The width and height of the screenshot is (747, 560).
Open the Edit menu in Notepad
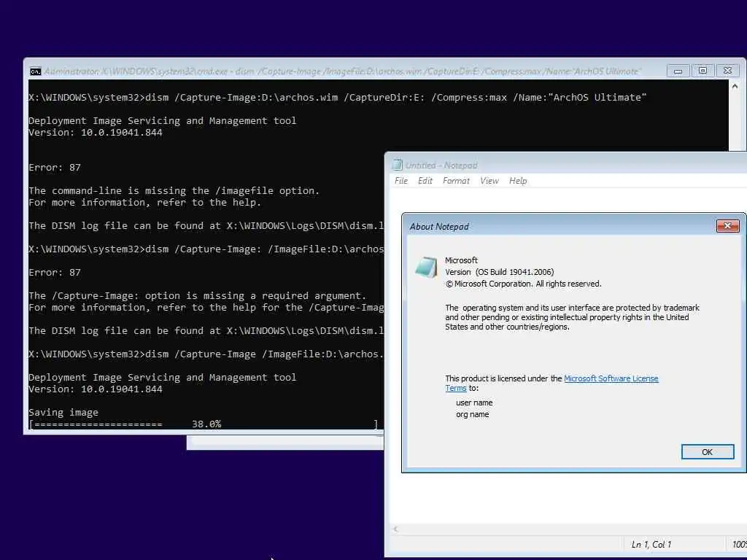[x=425, y=181]
